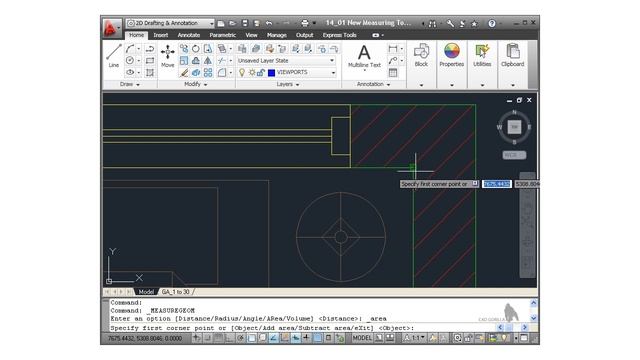This screenshot has height=360, width=640.
Task: Click the New drawing icon in quick access
Action: tap(221, 24)
